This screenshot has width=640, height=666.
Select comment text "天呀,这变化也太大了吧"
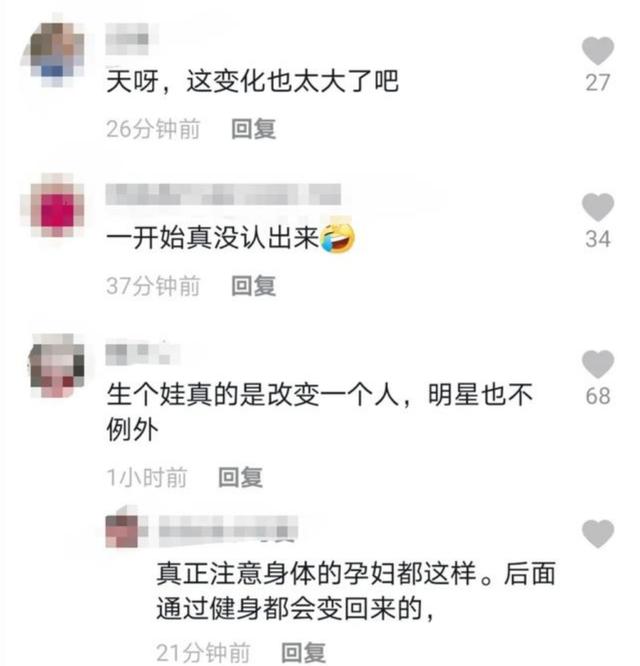click(252, 81)
